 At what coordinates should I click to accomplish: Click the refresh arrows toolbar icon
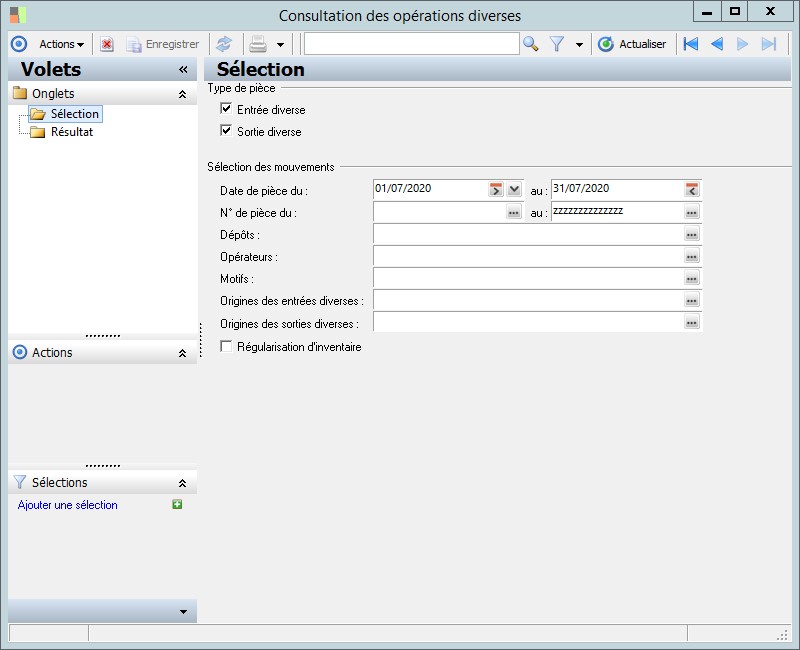224,44
